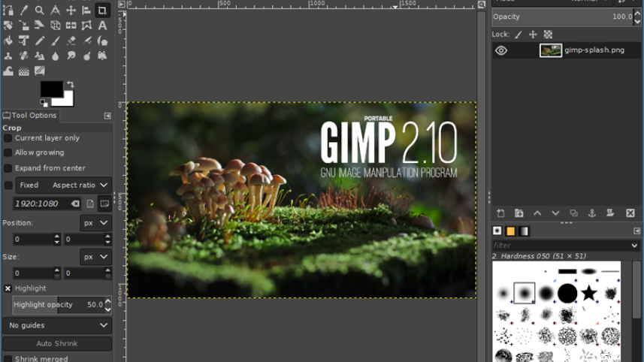Screen dimensions: 644x362
Task: Hide the gimp-splash.png layer
Action: click(501, 51)
